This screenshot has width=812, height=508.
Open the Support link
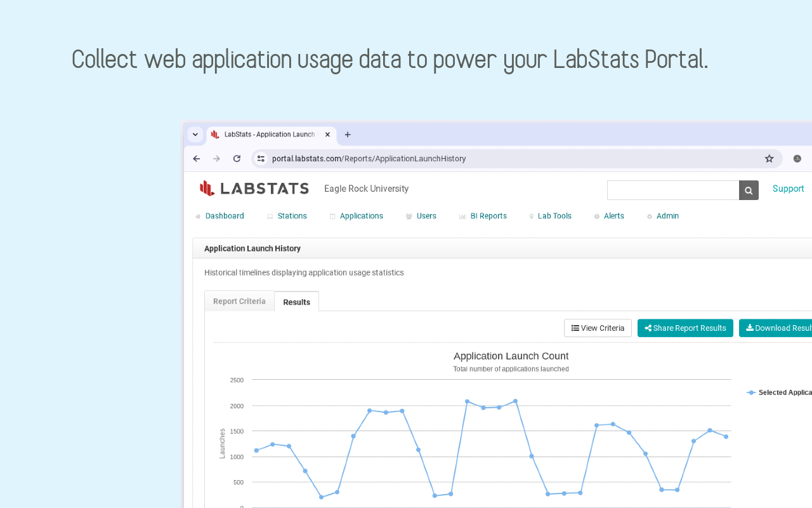pyautogui.click(x=788, y=189)
